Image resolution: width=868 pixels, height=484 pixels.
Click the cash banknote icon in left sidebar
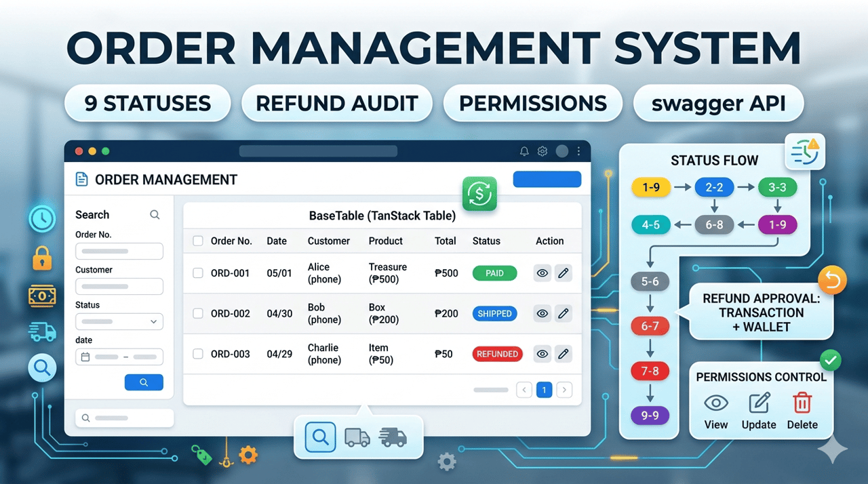click(42, 296)
